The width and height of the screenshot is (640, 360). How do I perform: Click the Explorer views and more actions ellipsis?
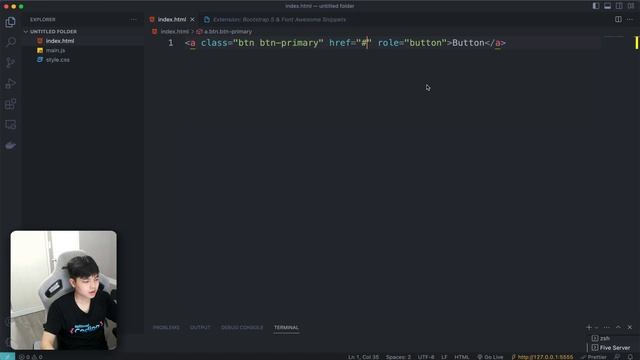(x=133, y=20)
